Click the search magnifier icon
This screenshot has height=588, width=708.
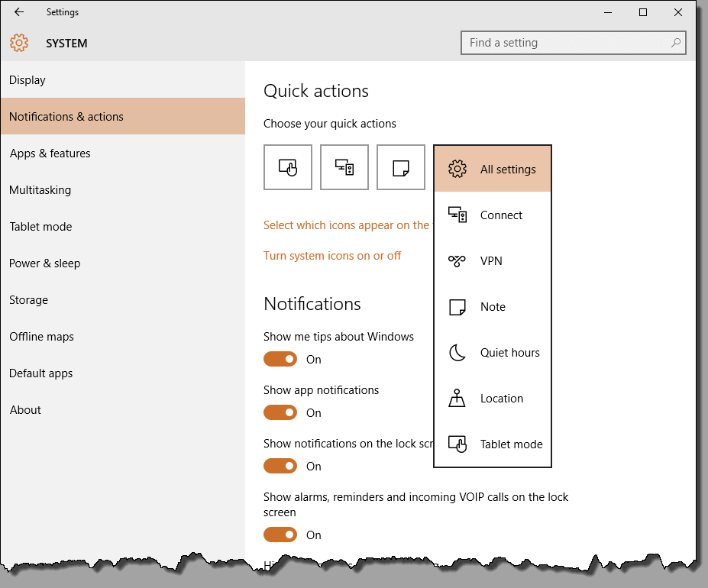675,43
